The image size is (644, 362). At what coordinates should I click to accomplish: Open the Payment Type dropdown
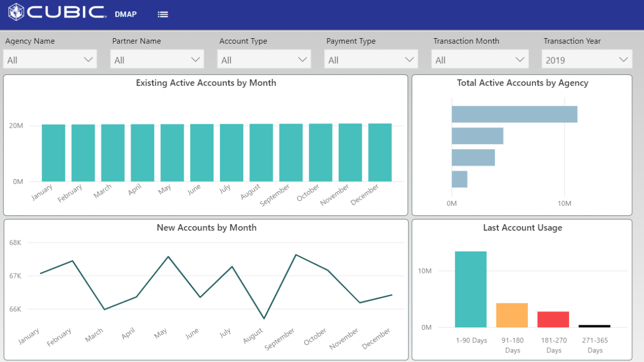(x=371, y=59)
